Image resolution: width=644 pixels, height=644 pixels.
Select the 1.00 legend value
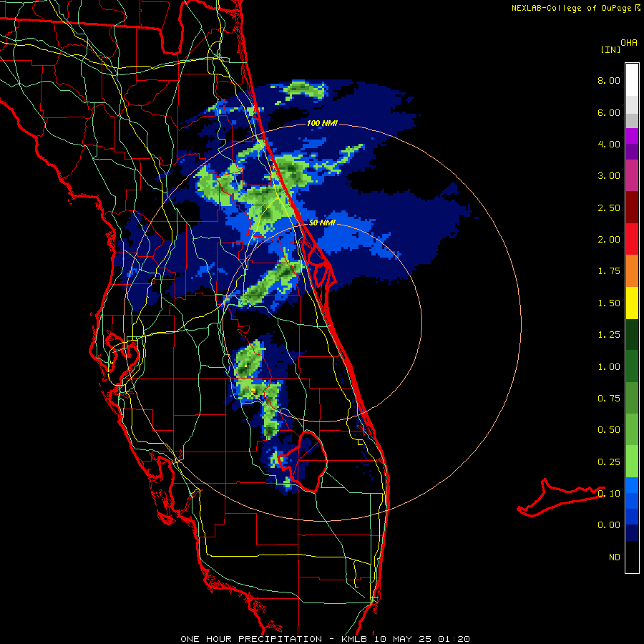tap(609, 367)
